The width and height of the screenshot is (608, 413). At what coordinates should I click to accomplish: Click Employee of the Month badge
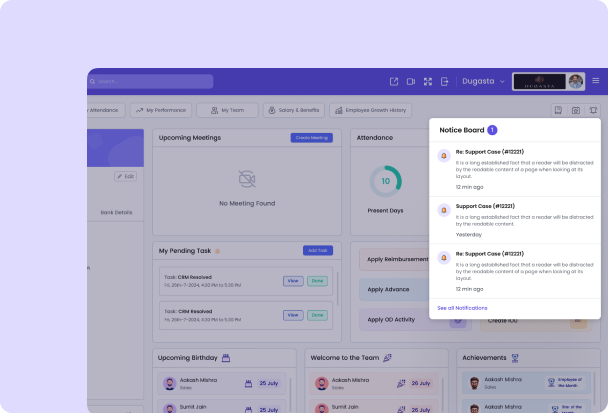tap(565, 382)
